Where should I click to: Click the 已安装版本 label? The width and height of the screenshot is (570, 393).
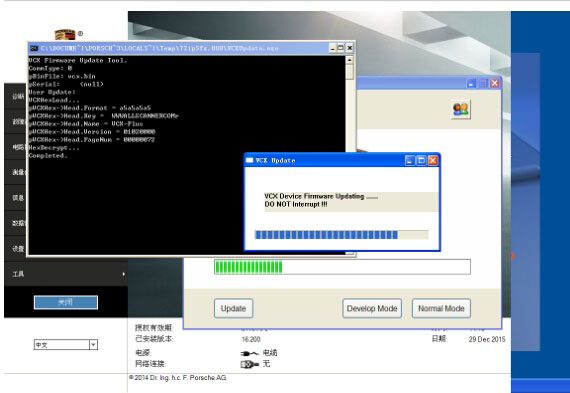(154, 339)
